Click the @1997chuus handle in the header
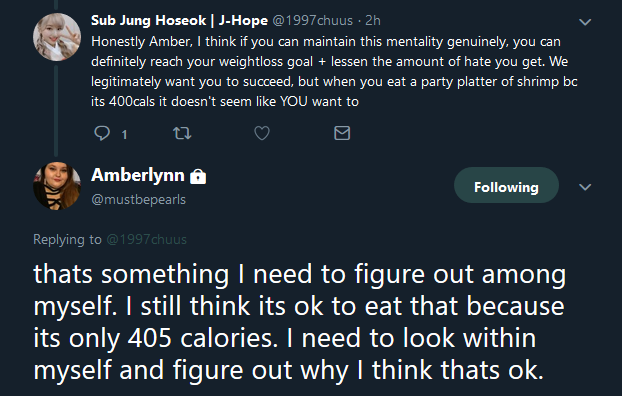This screenshot has height=396, width=622. point(312,20)
